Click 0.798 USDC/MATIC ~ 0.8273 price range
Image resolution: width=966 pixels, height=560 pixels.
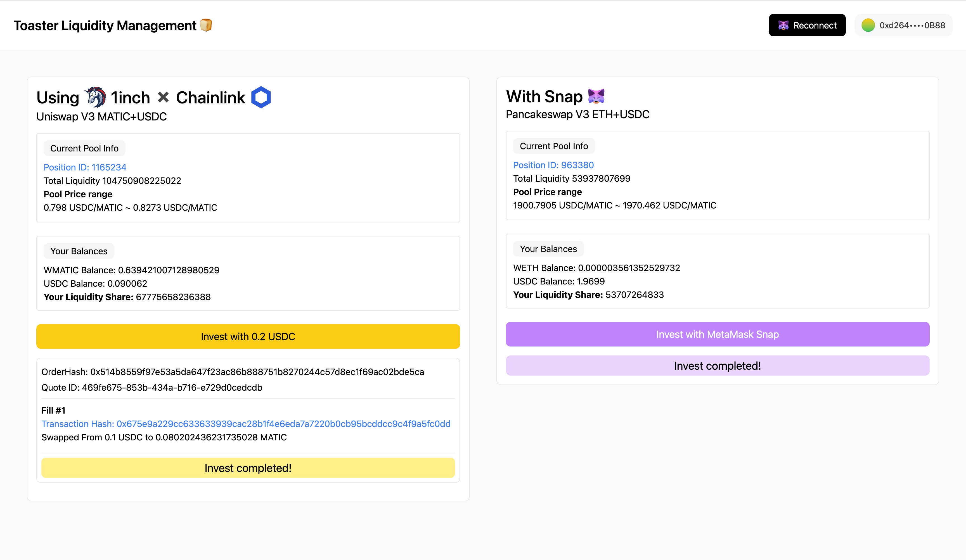(x=130, y=207)
